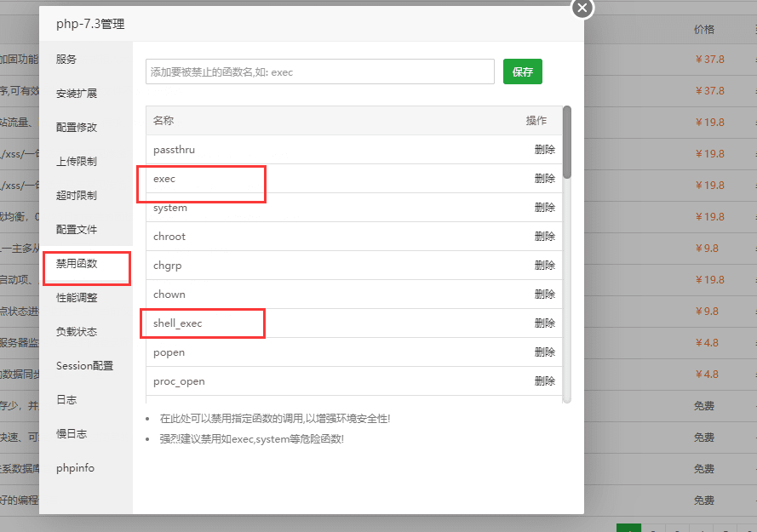Viewport: 757px width, 532px height.
Task: Delete the exec function with its 删除 link
Action: (x=545, y=178)
